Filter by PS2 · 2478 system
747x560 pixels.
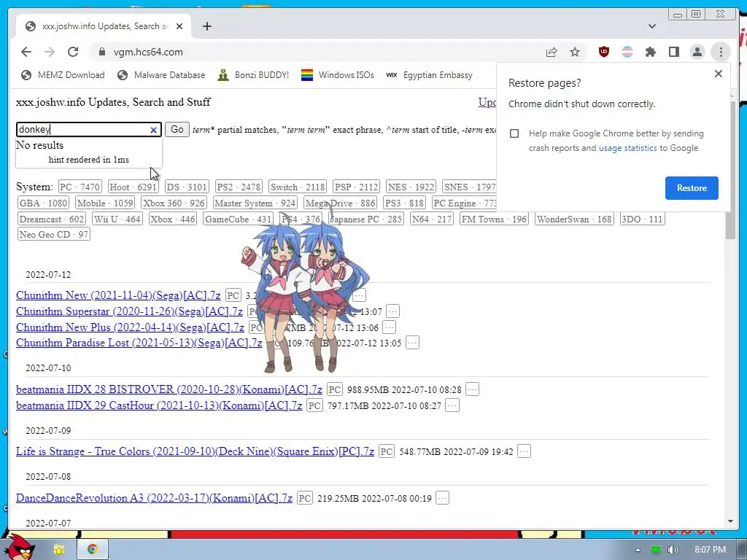239,187
